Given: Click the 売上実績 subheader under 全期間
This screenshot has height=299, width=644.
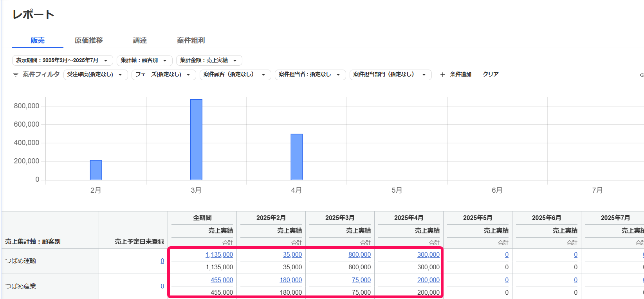Looking at the screenshot, I should pos(221,231).
